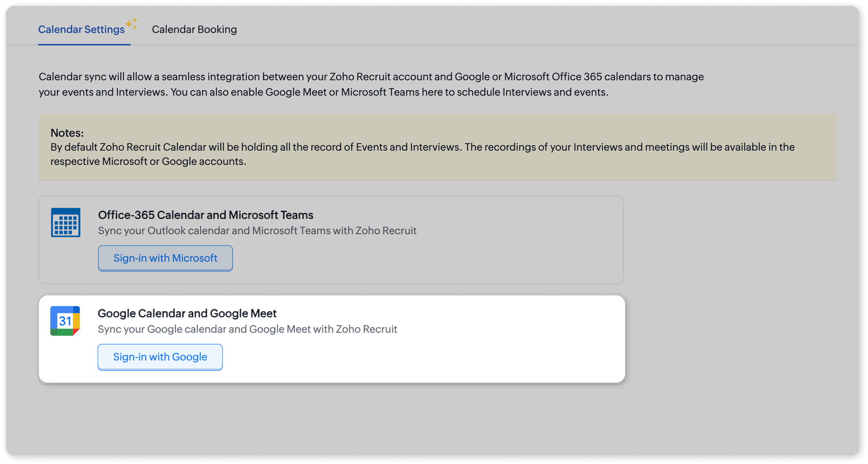
Task: Click 'Sync your Outlook calendar and Microsoft Teams' text
Action: pyautogui.click(x=257, y=231)
